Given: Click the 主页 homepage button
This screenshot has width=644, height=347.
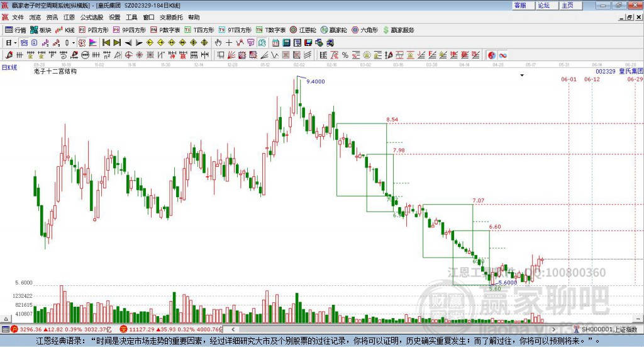Looking at the screenshot, I should tap(570, 5).
